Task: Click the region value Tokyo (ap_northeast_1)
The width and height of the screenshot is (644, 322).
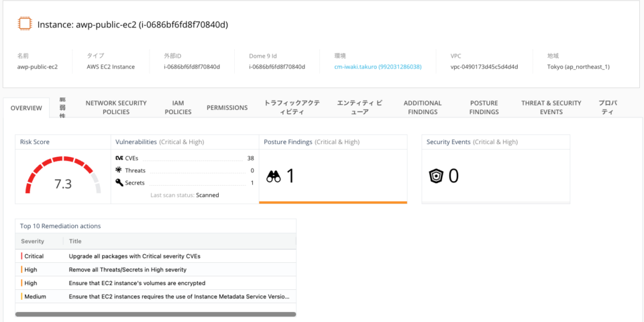Action: coord(578,66)
